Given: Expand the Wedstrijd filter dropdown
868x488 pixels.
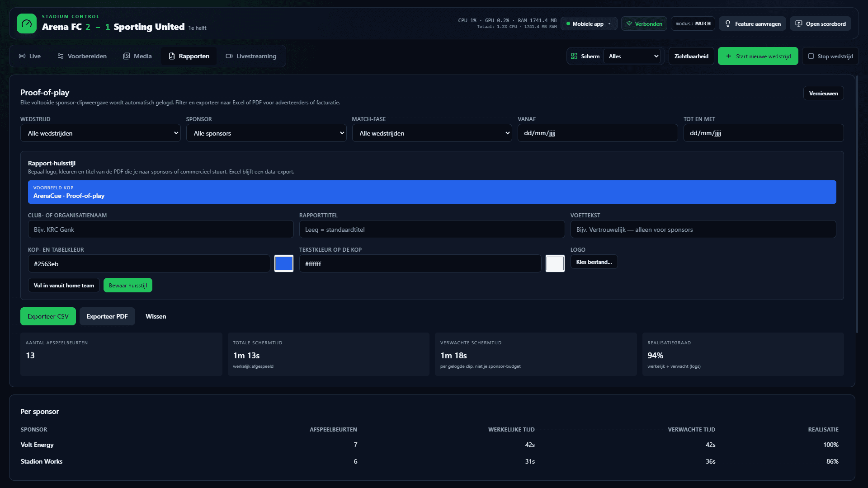Looking at the screenshot, I should (x=100, y=133).
